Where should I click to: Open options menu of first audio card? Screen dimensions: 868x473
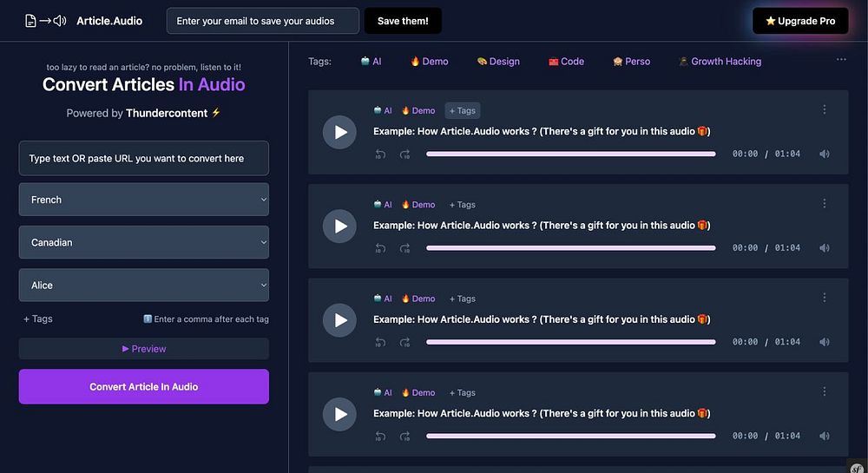(825, 109)
